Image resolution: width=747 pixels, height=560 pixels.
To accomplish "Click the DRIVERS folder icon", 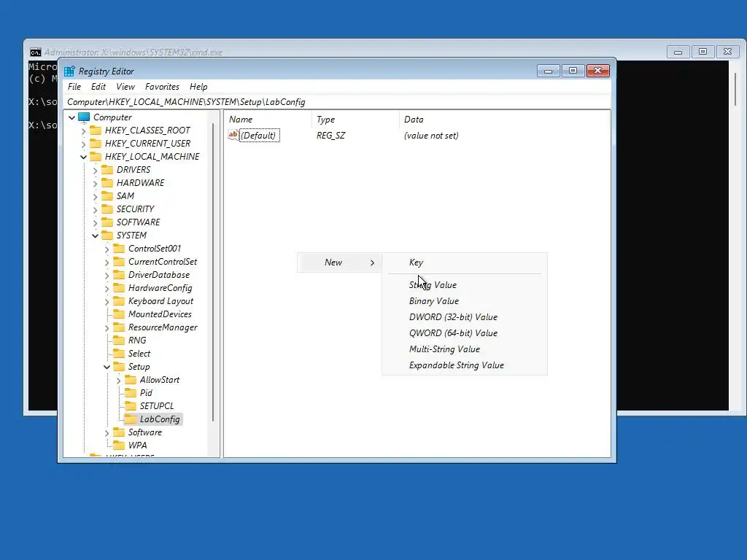I will [108, 170].
